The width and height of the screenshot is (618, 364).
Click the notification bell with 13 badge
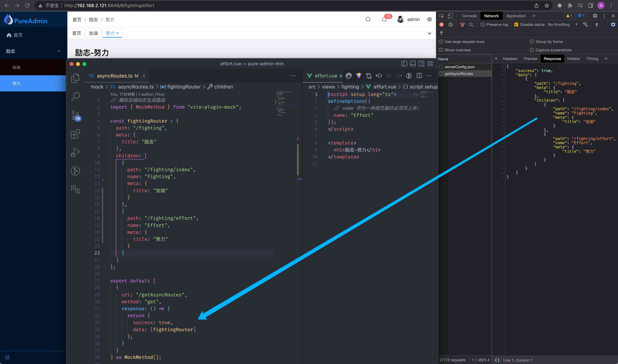pyautogui.click(x=384, y=20)
